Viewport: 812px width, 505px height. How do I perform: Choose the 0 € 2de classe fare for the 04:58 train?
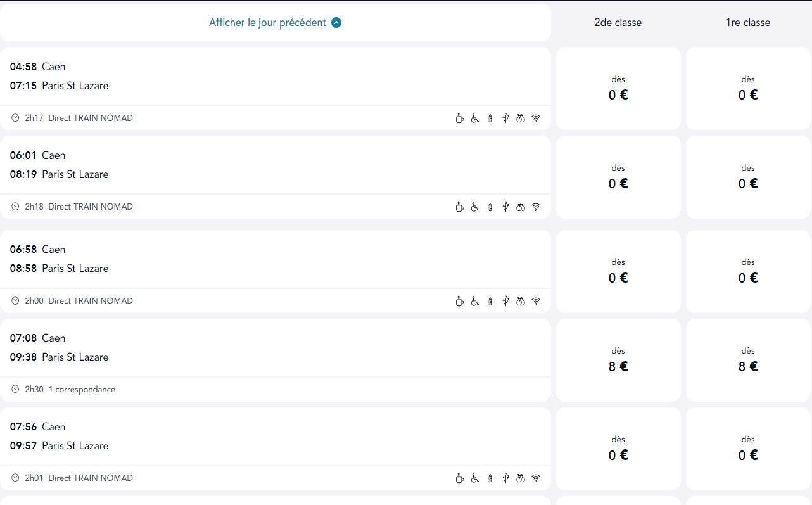[x=618, y=88]
